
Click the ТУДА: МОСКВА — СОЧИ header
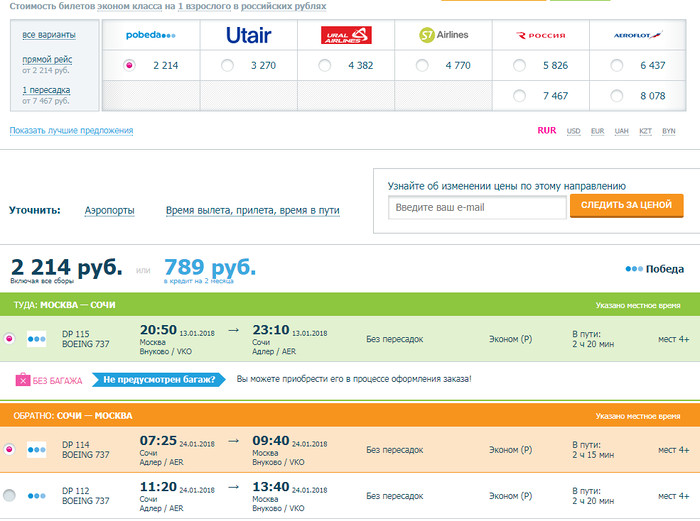[64, 305]
